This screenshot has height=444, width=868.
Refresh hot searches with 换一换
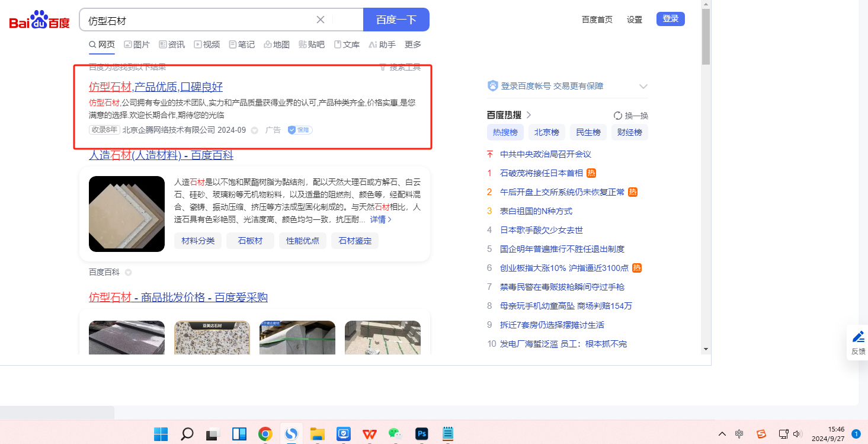[x=631, y=116]
